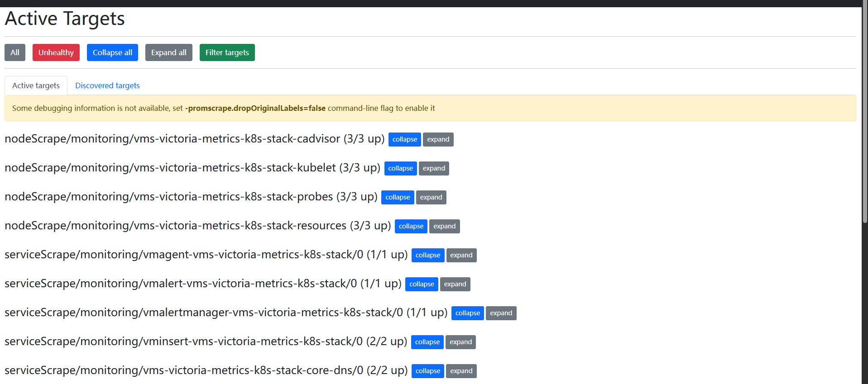Collapse the stack-cadvisor nodeScrape group
The width and height of the screenshot is (868, 384).
(405, 139)
